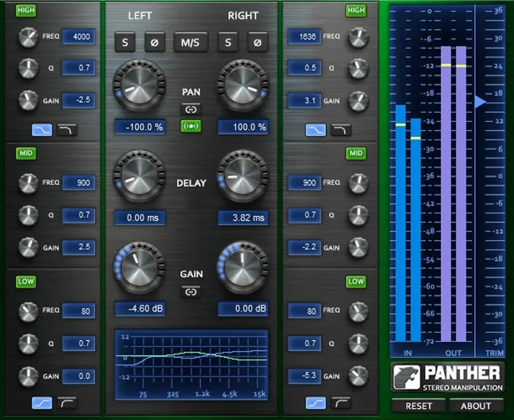Click the right HIGH FREQ knob

(x=358, y=37)
